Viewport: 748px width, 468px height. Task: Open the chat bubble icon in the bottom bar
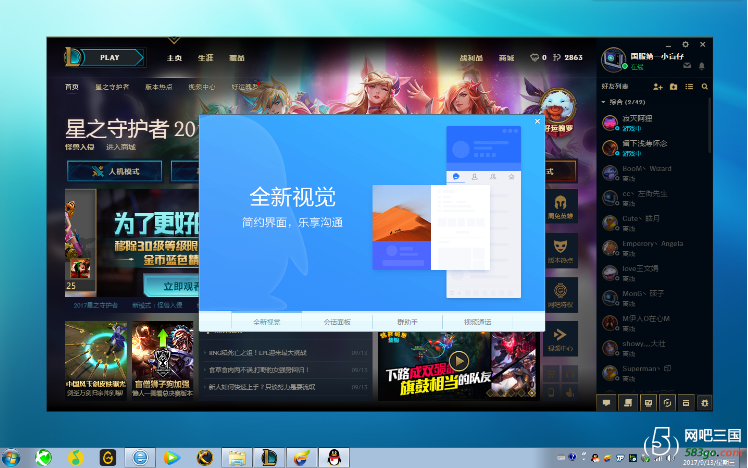(x=606, y=403)
